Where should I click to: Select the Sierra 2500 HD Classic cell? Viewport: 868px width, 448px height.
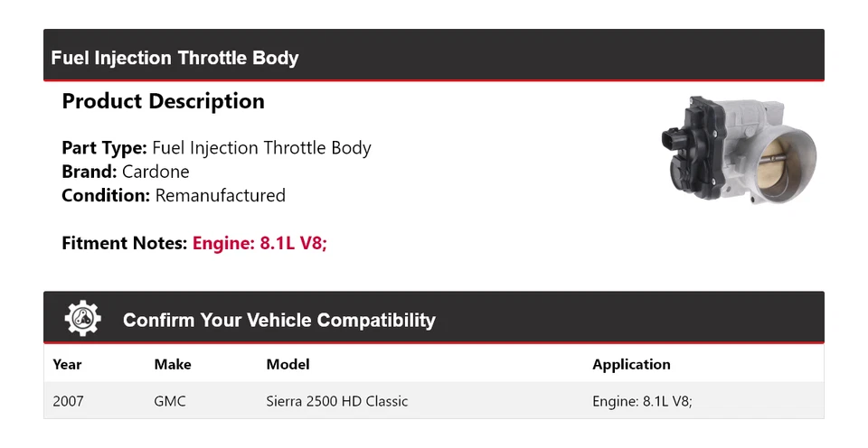coord(337,401)
